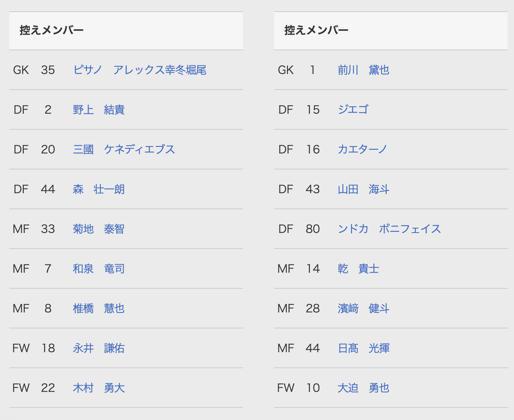Select the 乾 貴士 link
514x420 pixels.
coord(358,269)
